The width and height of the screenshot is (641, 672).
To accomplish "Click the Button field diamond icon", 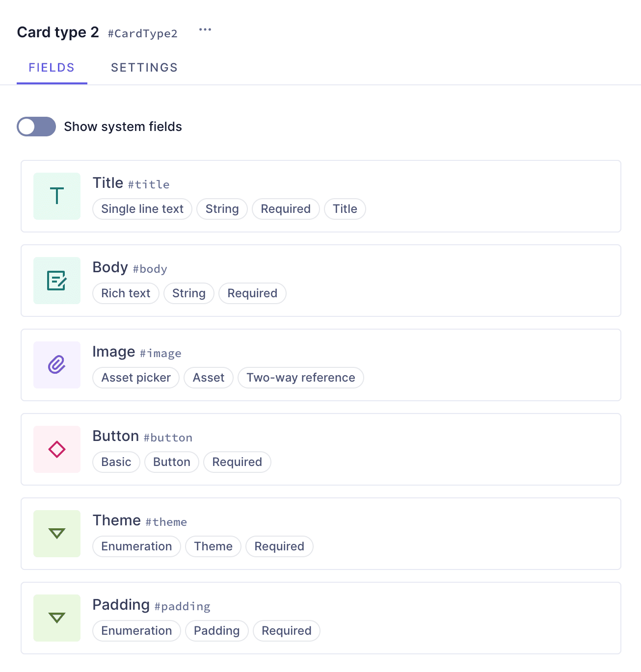I will (x=57, y=449).
